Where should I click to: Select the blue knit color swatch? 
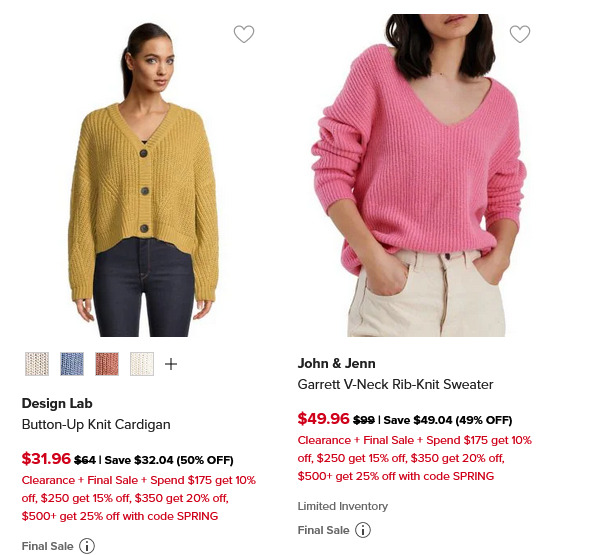point(72,364)
